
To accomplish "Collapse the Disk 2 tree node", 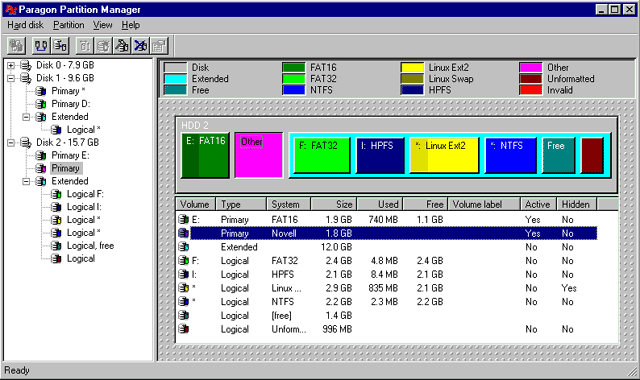I will point(11,142).
